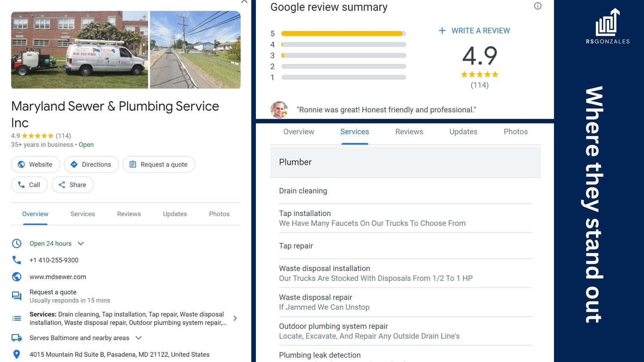This screenshot has width=644, height=362.
Task: Open the street view photo thumbnail
Action: tap(195, 50)
